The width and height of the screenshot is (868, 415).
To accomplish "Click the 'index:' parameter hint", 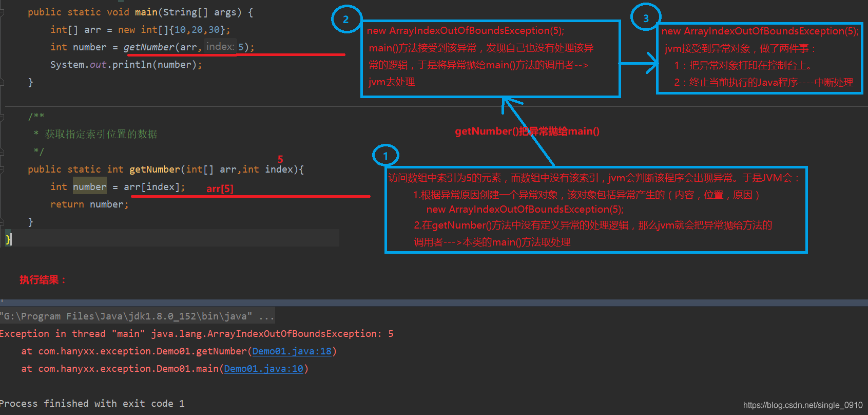I will point(220,47).
